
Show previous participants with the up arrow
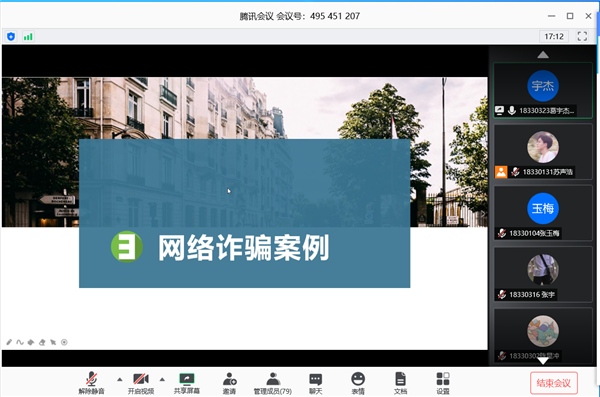(543, 55)
